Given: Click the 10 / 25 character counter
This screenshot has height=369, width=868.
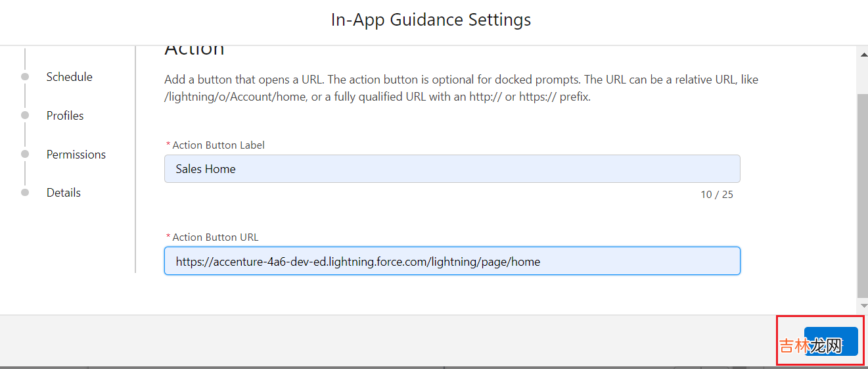Looking at the screenshot, I should tap(716, 195).
